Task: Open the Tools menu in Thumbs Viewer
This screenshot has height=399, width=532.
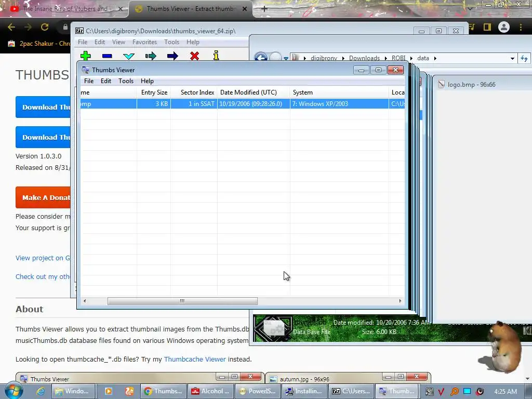Action: [126, 81]
